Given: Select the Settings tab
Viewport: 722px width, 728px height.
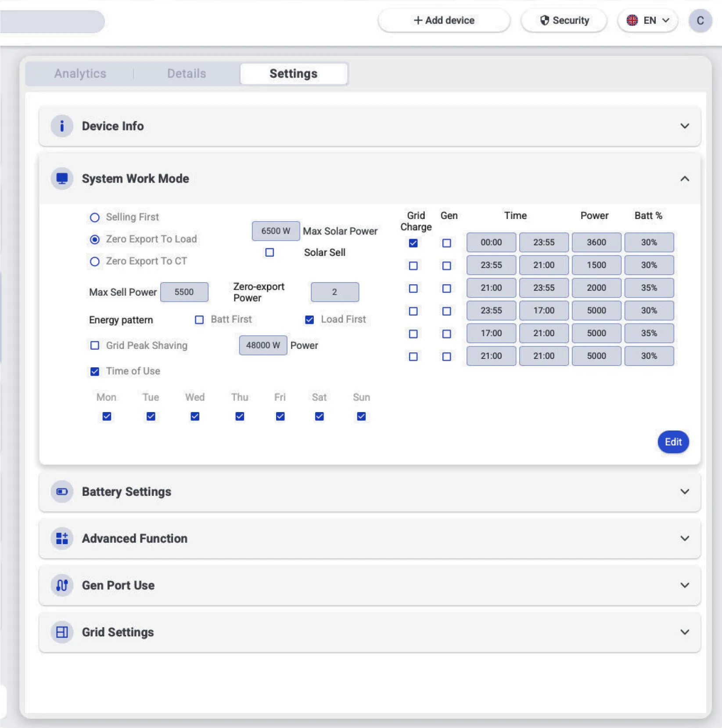Looking at the screenshot, I should click(294, 74).
